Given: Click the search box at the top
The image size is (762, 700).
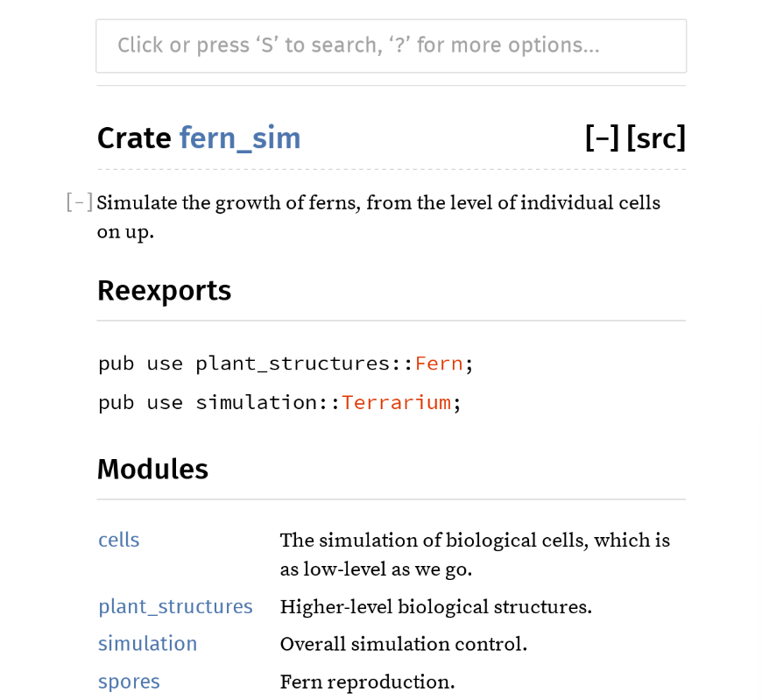Looking at the screenshot, I should coord(392,46).
